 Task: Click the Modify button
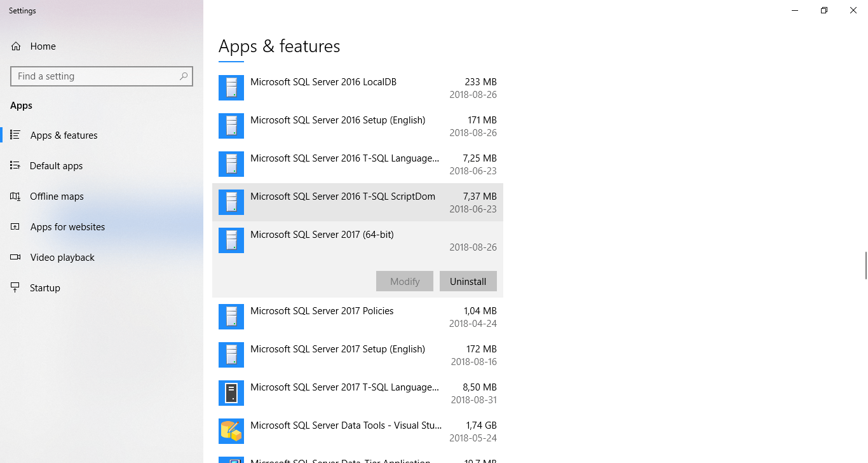405,281
